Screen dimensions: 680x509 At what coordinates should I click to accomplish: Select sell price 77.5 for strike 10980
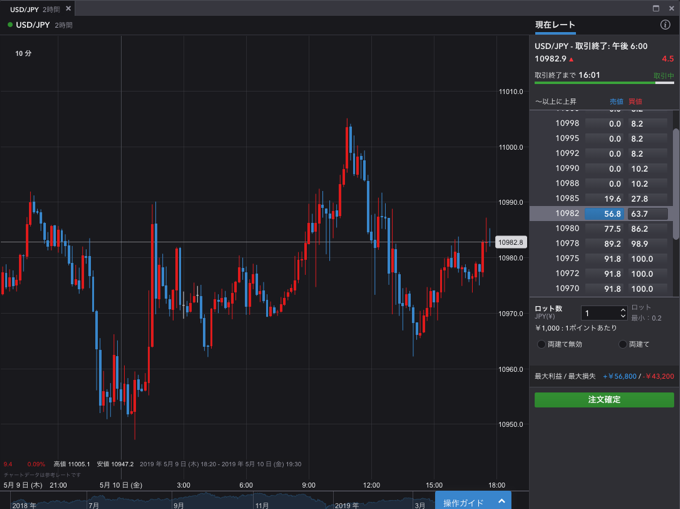[x=604, y=228]
